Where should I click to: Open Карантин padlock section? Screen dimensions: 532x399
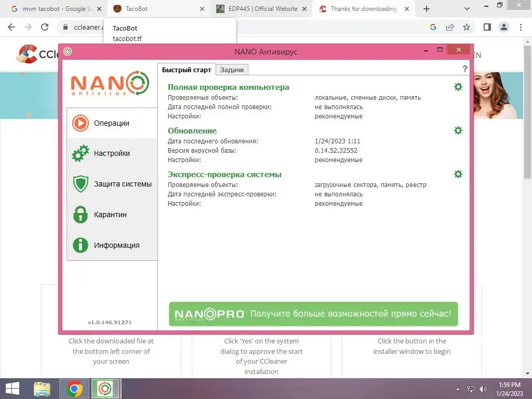point(112,215)
